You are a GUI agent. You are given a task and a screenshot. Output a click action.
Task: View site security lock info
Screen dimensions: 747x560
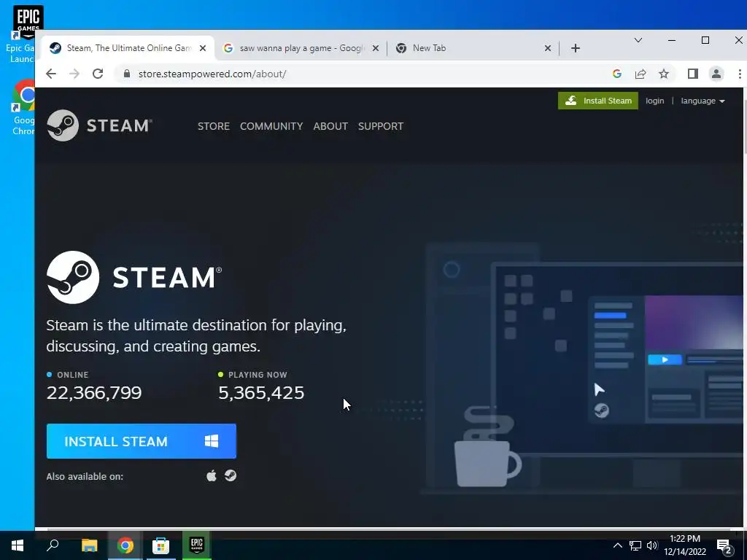127,74
